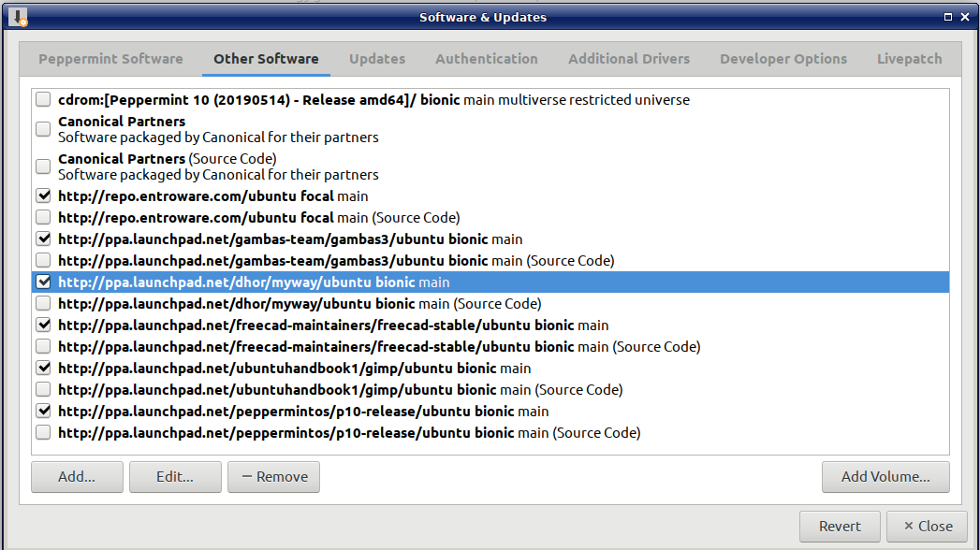Check Canonical Partners (Source Code) checkbox

point(43,166)
